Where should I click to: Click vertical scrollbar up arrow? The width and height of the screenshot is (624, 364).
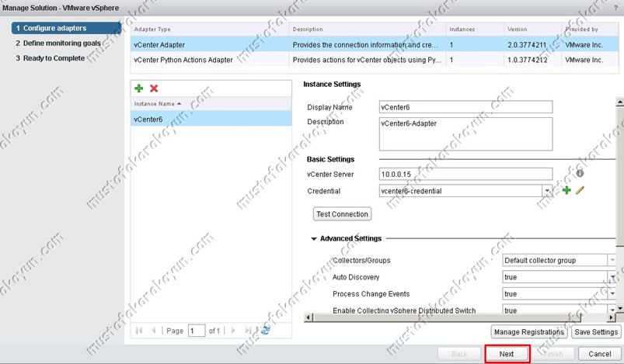[620, 102]
